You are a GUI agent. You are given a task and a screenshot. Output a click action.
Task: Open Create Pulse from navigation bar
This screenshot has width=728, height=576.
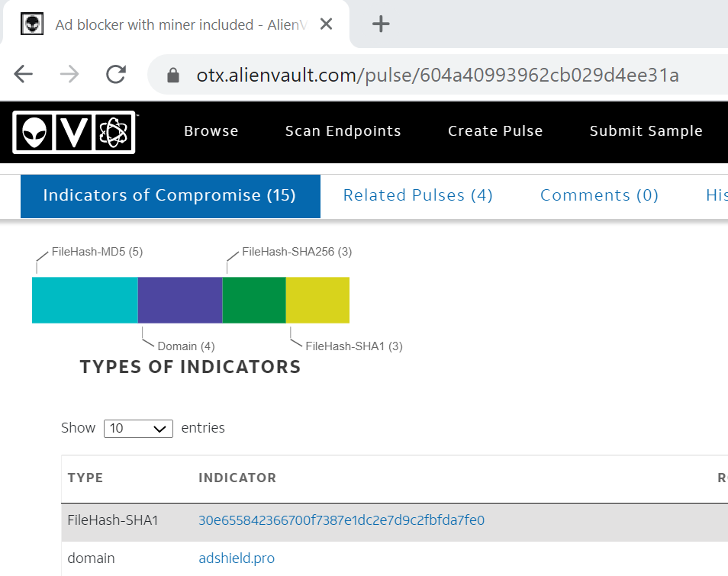(494, 131)
